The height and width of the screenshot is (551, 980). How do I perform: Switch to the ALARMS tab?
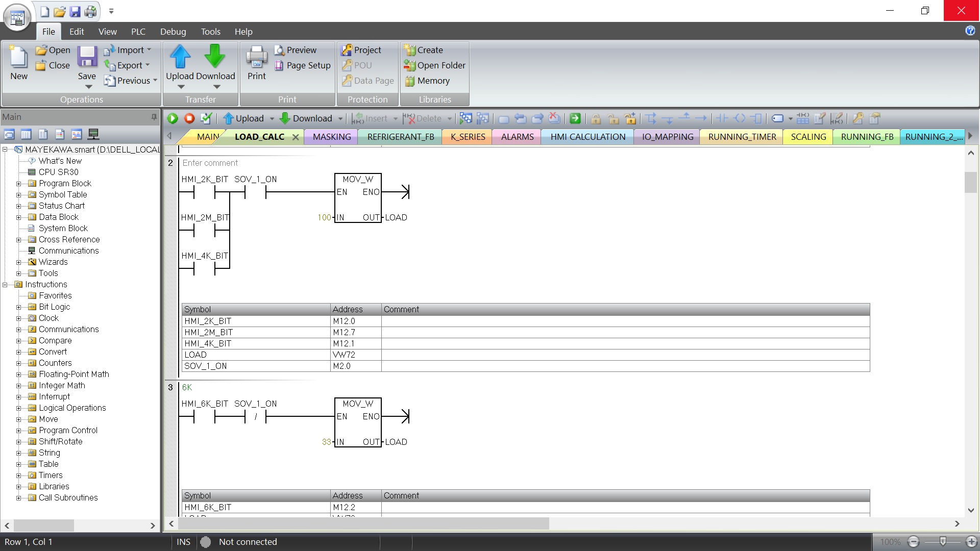(x=517, y=137)
